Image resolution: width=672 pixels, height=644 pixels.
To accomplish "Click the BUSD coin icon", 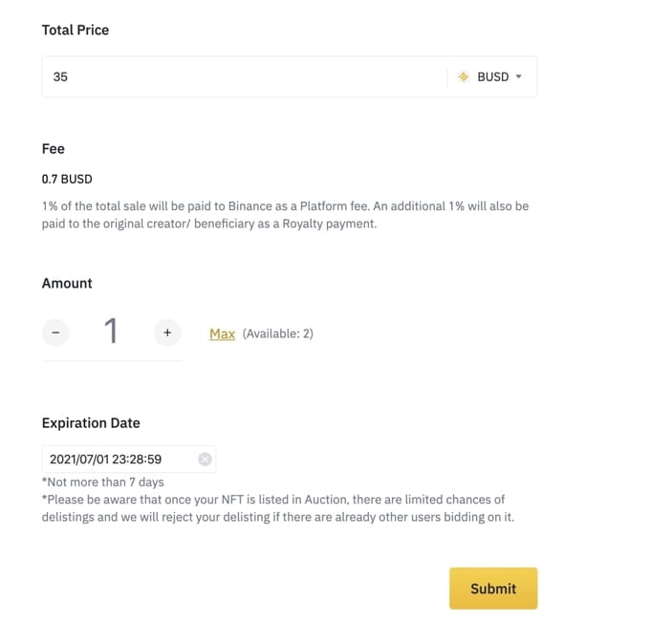I will [x=464, y=76].
